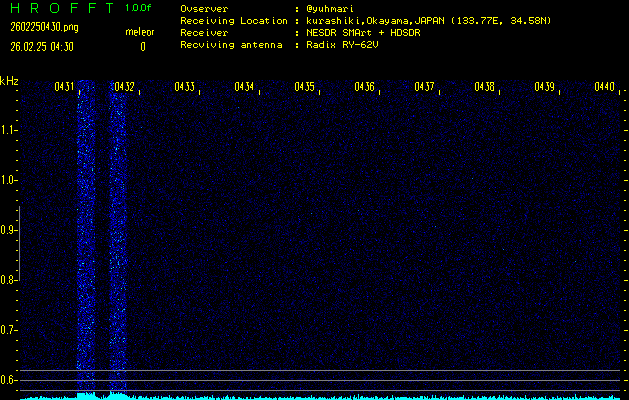Click the 0440 time marker

click(x=604, y=87)
